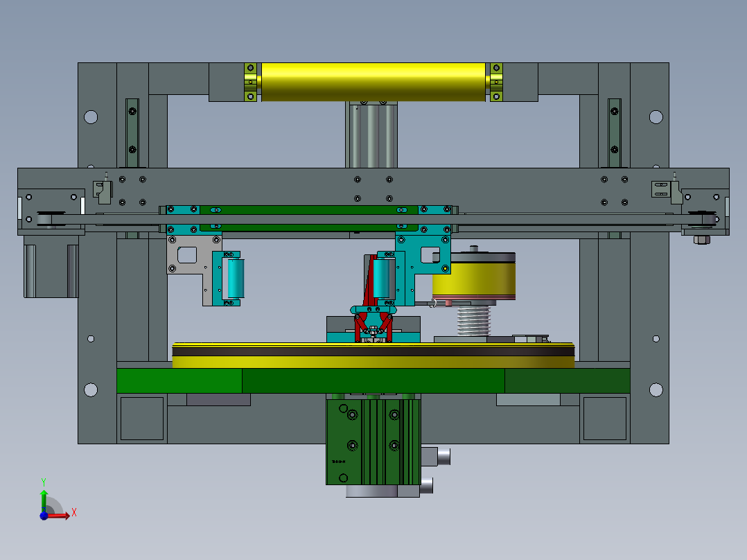Click the blue Z axis ball of triad

(44, 516)
